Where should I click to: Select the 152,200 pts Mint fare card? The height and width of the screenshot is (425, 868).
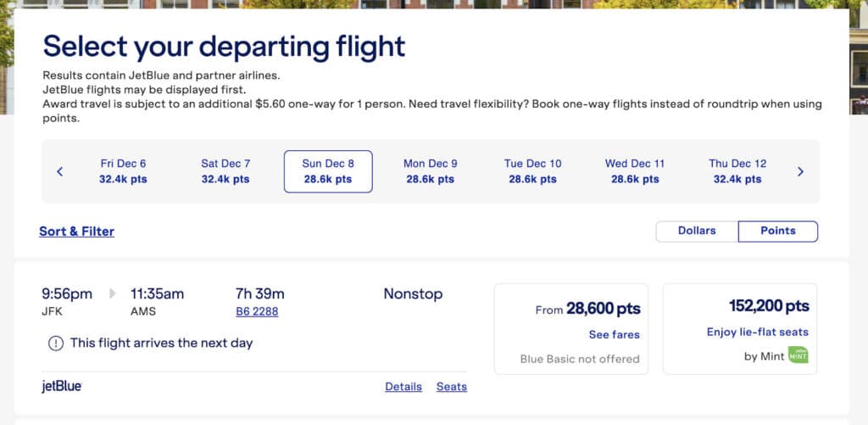[740, 328]
